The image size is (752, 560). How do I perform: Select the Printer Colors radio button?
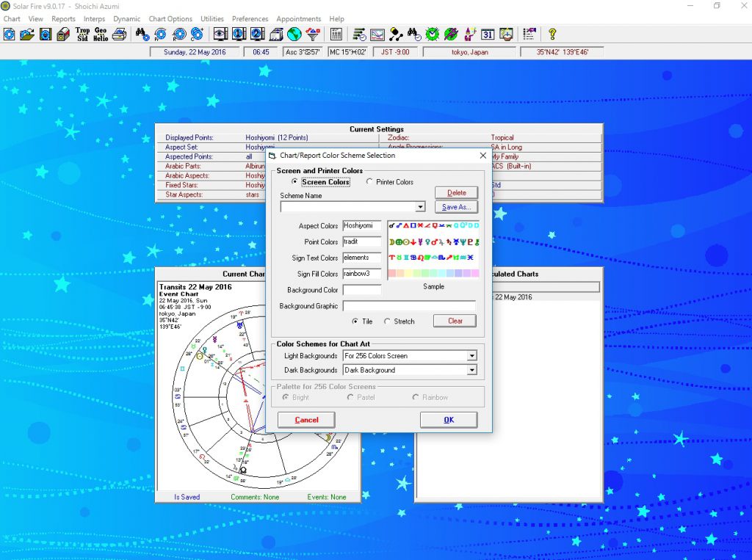[x=370, y=182]
